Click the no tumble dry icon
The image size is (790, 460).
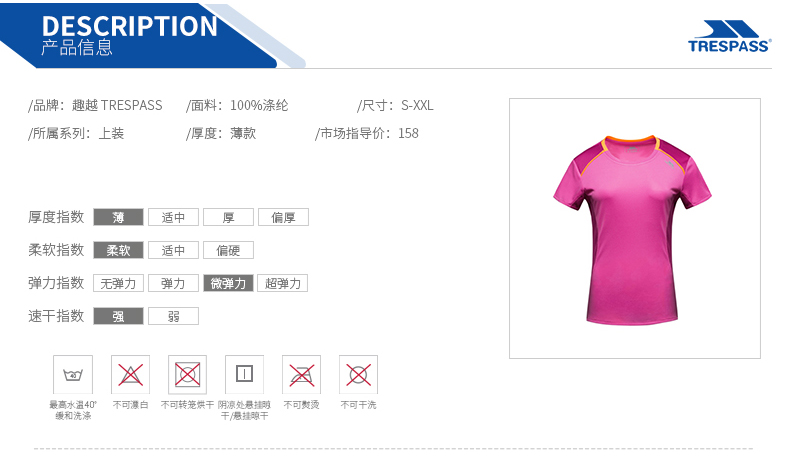[x=187, y=375]
